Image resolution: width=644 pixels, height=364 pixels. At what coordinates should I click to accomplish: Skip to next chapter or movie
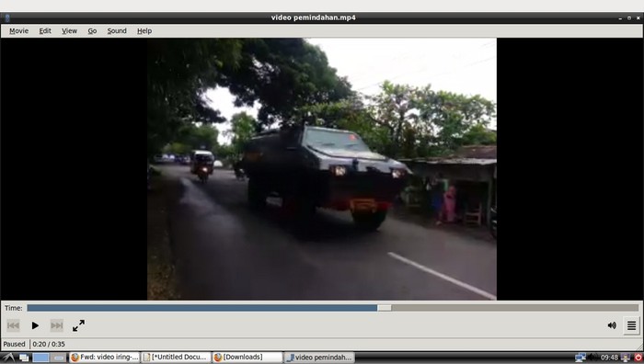pos(57,325)
